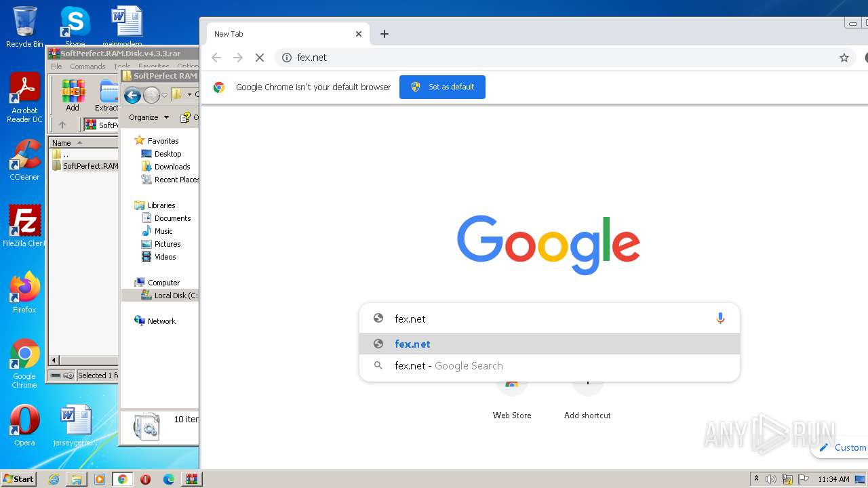Open Explorer recent pages dropdown arrow
Viewport: 868px width, 488px height.
(x=164, y=96)
